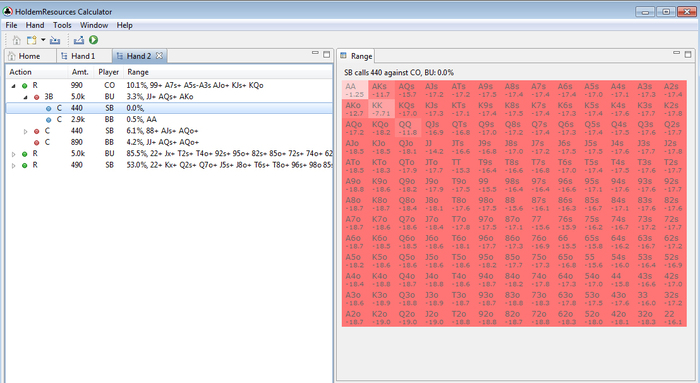Click the green dot on SB raise 490 row
Screen dimensions: 700x383
point(25,165)
